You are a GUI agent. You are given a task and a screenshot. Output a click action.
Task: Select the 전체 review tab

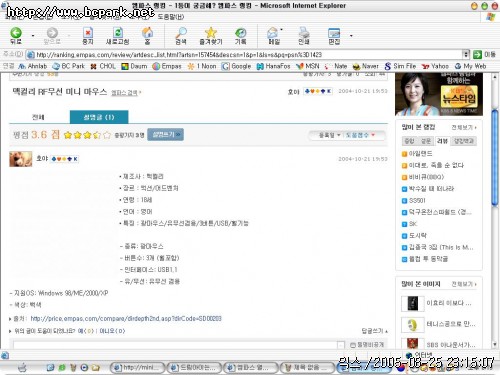(x=38, y=117)
